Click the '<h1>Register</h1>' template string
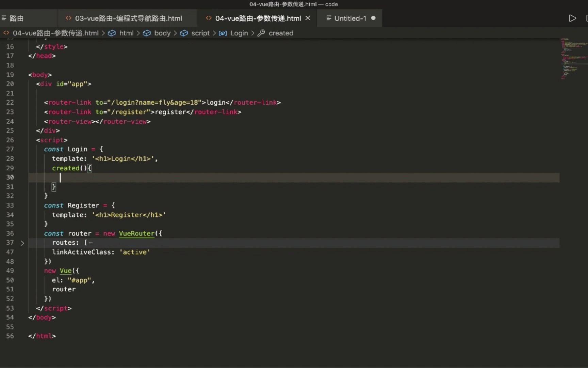Image resolution: width=588 pixels, height=368 pixels. tap(128, 215)
